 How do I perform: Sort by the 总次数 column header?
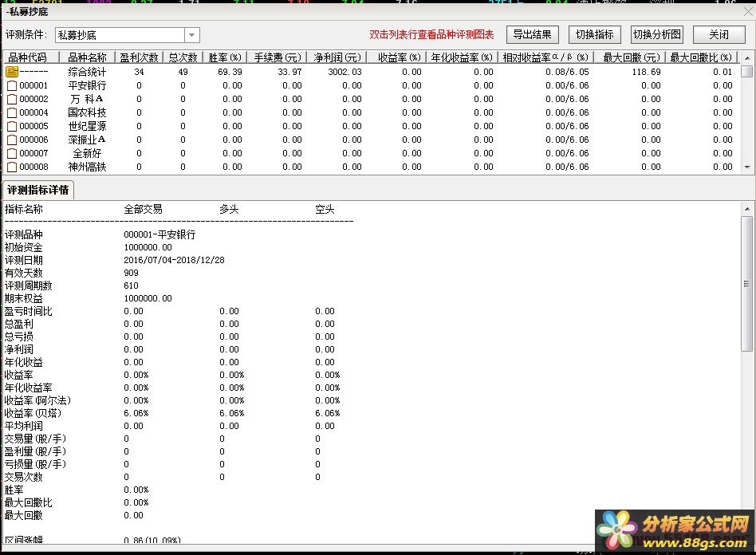[183, 57]
